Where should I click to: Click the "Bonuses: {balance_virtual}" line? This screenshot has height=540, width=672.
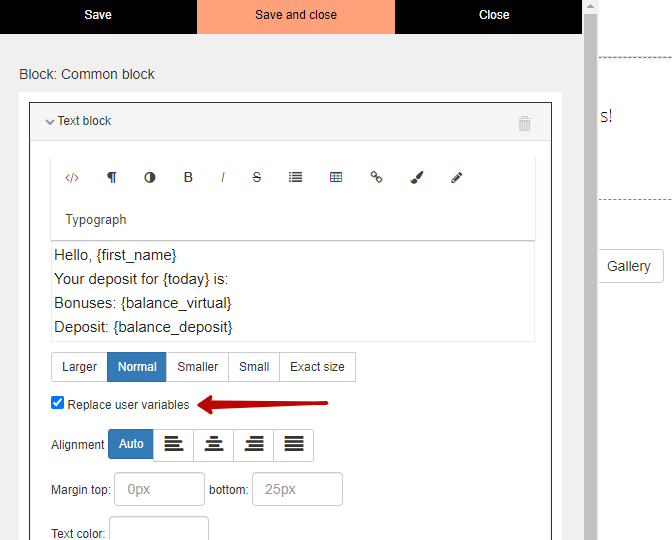(x=143, y=303)
